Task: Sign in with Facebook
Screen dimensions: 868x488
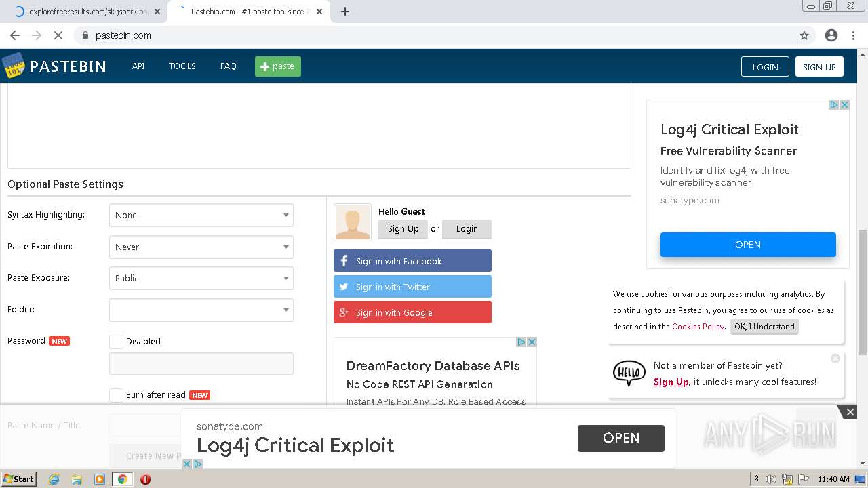Action: point(412,261)
